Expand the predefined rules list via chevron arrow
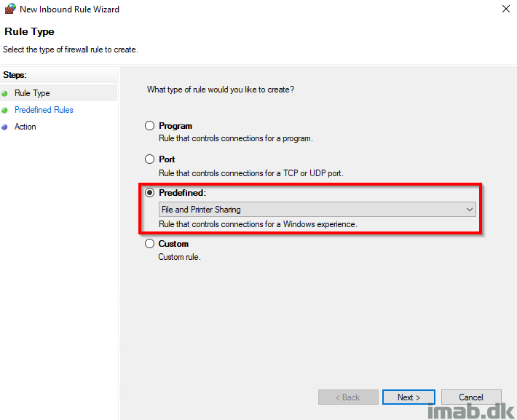 [x=470, y=210]
